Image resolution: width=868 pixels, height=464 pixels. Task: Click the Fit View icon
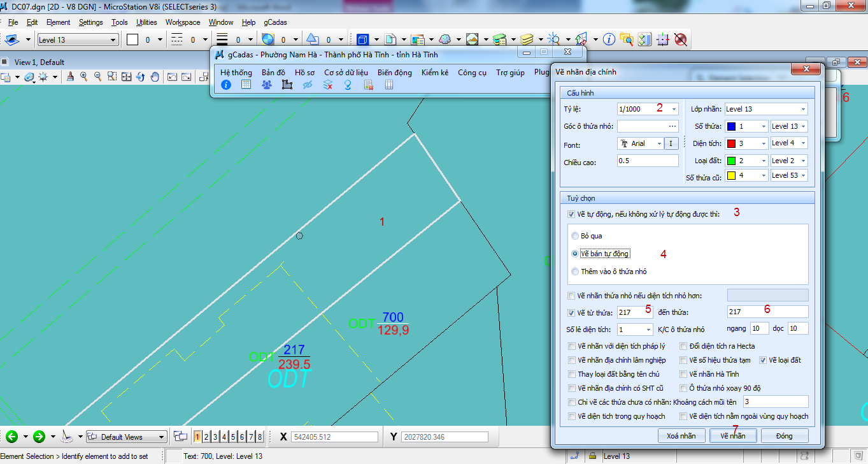[x=126, y=77]
